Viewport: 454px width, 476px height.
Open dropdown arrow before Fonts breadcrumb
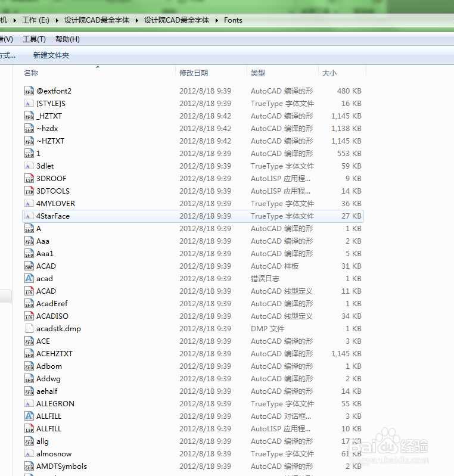tap(216, 20)
